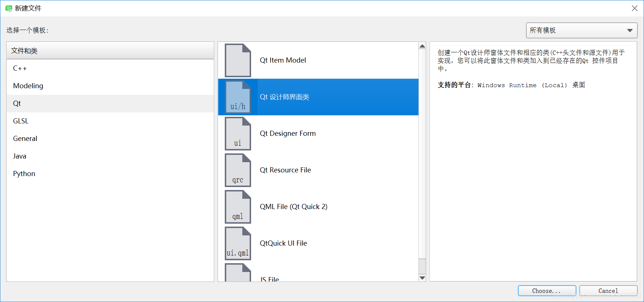Click the template list scroll down arrow

click(x=422, y=278)
